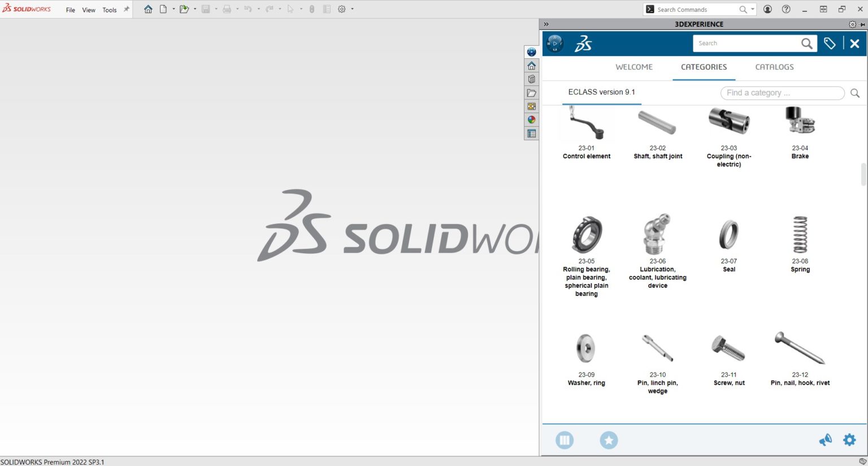Click the Find a category search field
This screenshot has width=868, height=466.
click(782, 93)
